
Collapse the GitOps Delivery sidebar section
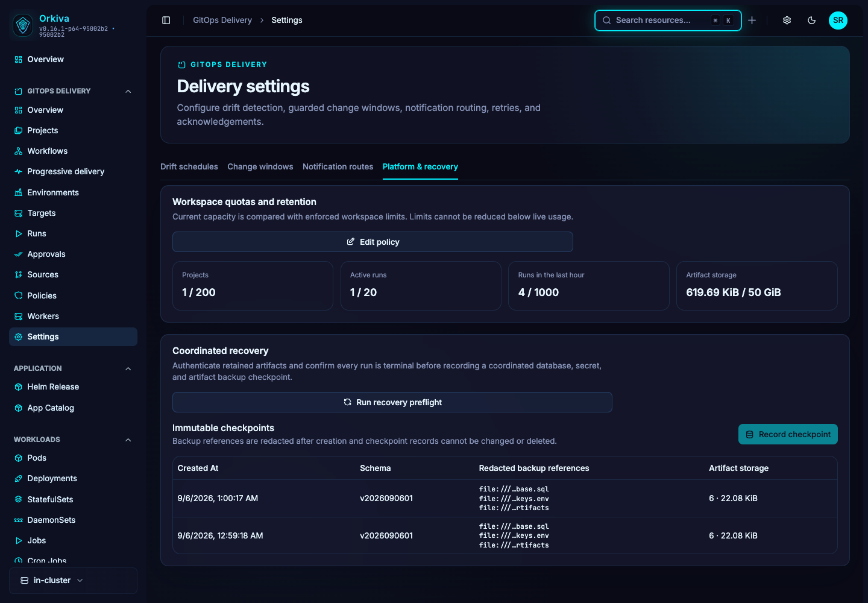click(x=128, y=91)
